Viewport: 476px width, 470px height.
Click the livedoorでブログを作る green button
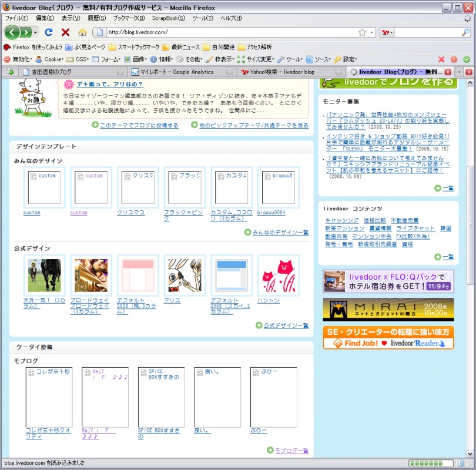[x=388, y=83]
